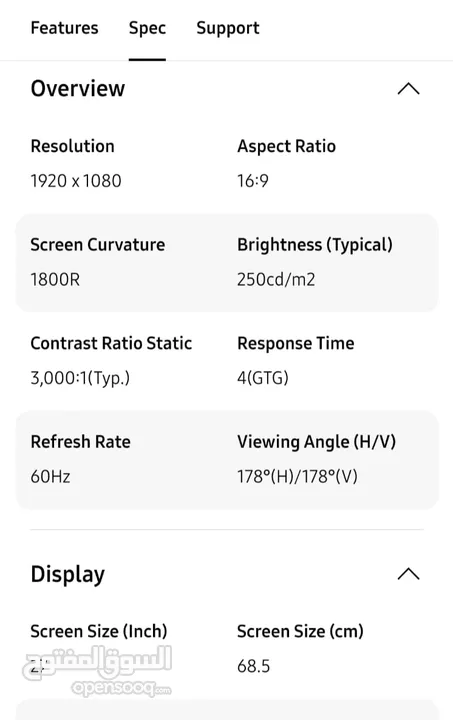Switch to the Support tab
453x720 pixels.
[228, 28]
